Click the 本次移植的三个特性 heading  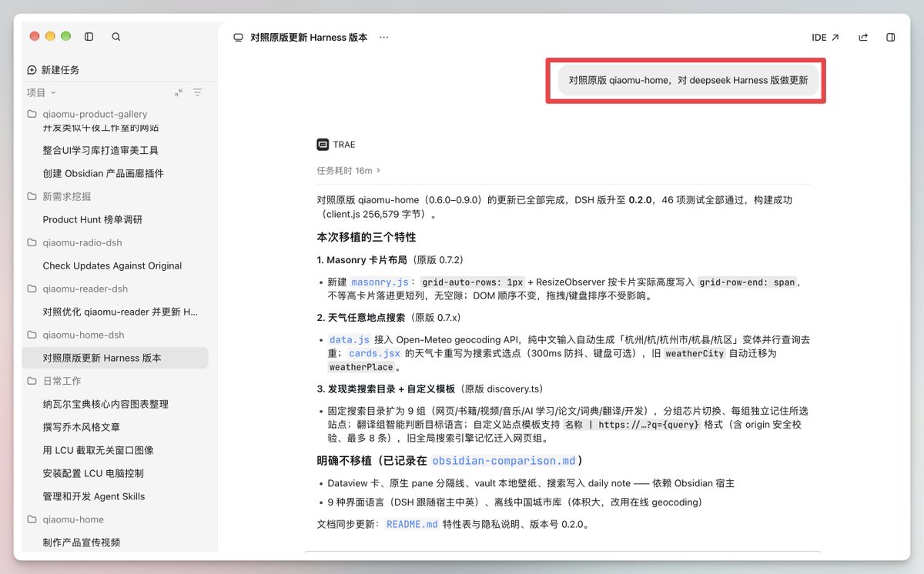point(367,237)
